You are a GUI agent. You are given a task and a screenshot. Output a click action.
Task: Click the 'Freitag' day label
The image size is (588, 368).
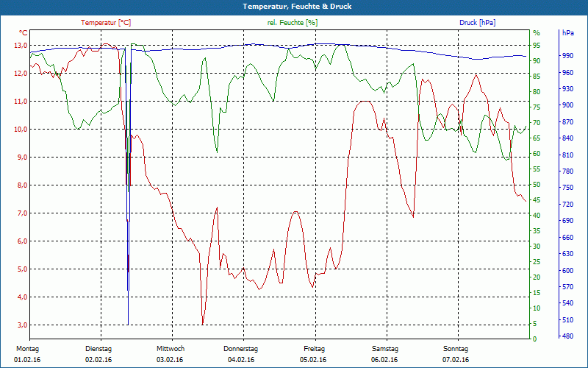point(315,349)
